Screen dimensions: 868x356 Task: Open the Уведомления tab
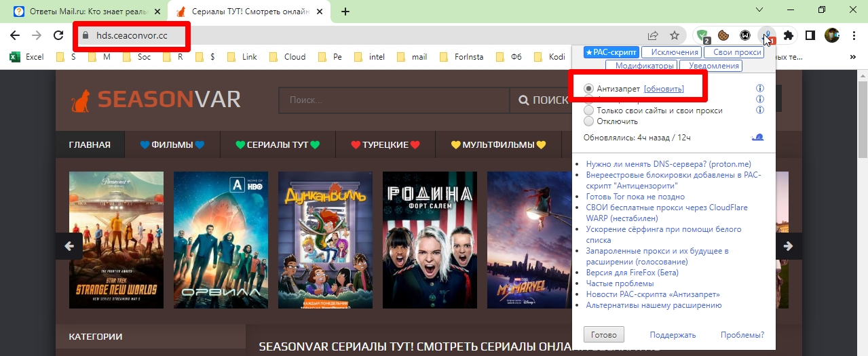[711, 66]
